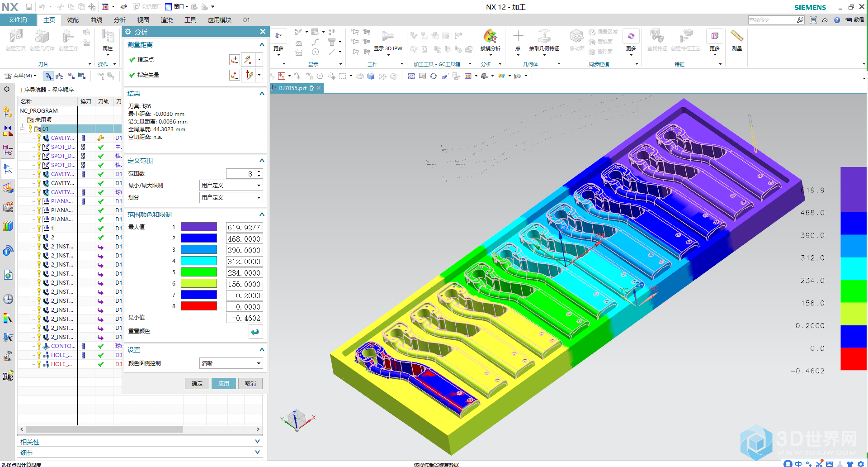This screenshot has height=467, width=868.
Task: Open the 最小/最大限制 dropdown
Action: pyautogui.click(x=231, y=186)
